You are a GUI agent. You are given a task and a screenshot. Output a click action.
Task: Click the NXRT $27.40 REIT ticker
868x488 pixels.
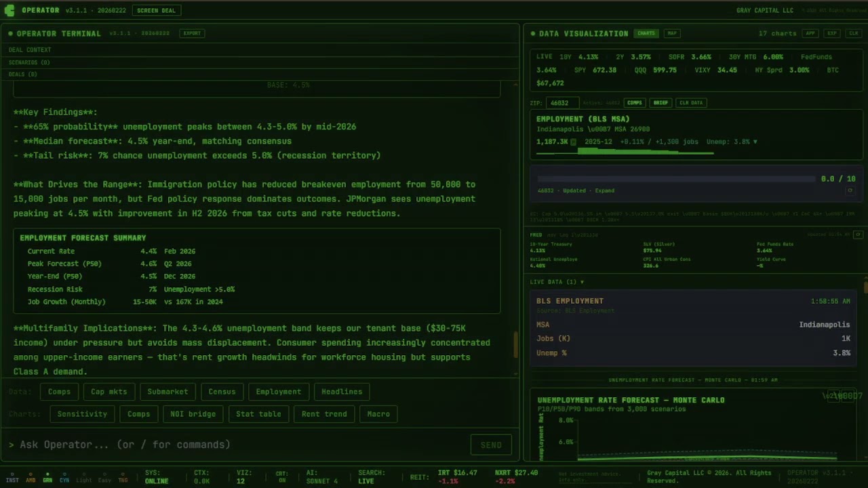click(516, 477)
